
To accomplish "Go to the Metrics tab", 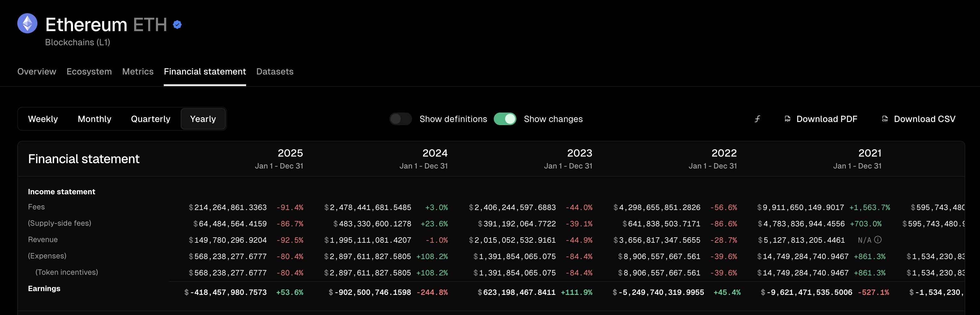I will (x=138, y=72).
